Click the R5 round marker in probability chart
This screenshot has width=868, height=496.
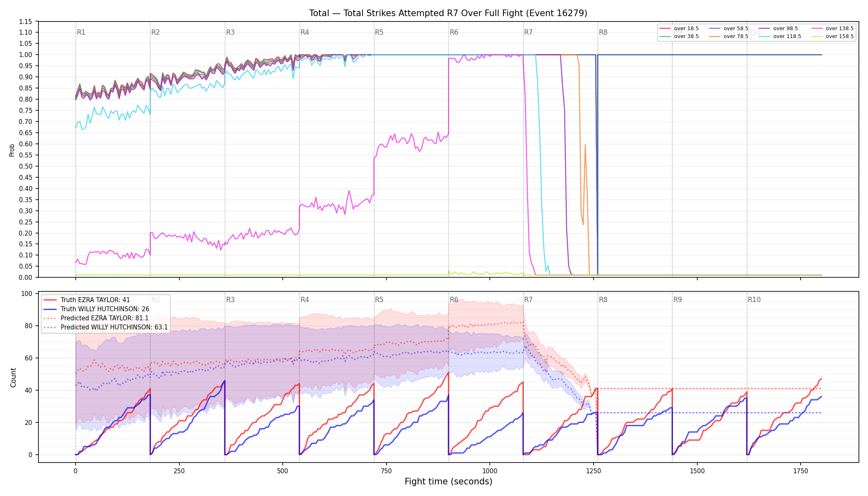pos(379,32)
